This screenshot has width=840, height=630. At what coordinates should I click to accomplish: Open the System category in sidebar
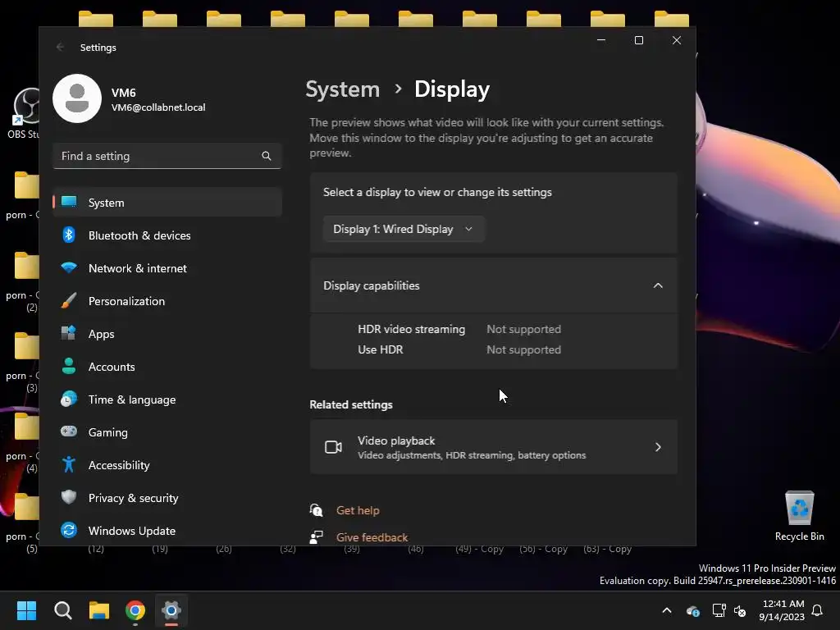(167, 203)
